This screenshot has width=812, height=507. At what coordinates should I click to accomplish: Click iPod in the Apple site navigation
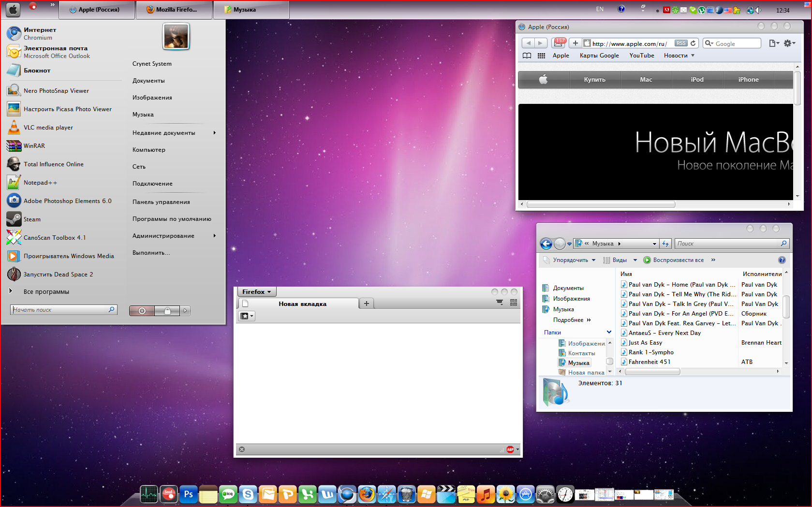point(697,80)
